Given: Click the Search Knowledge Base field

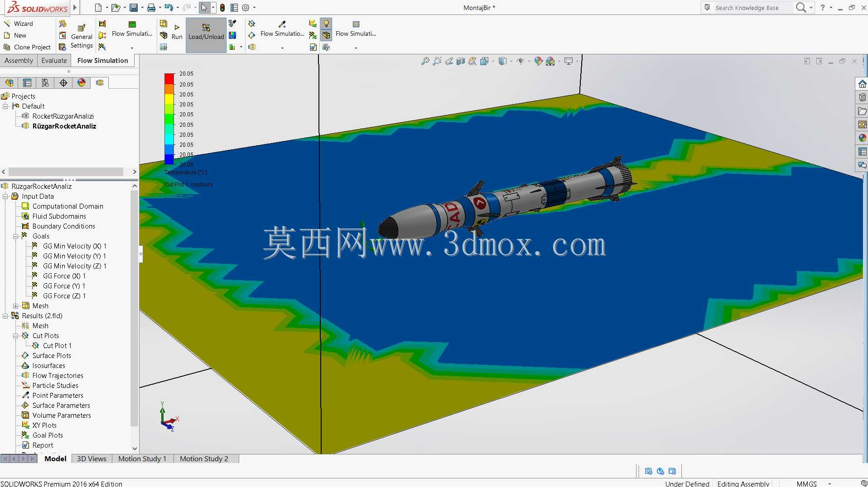Looking at the screenshot, I should click(x=753, y=8).
